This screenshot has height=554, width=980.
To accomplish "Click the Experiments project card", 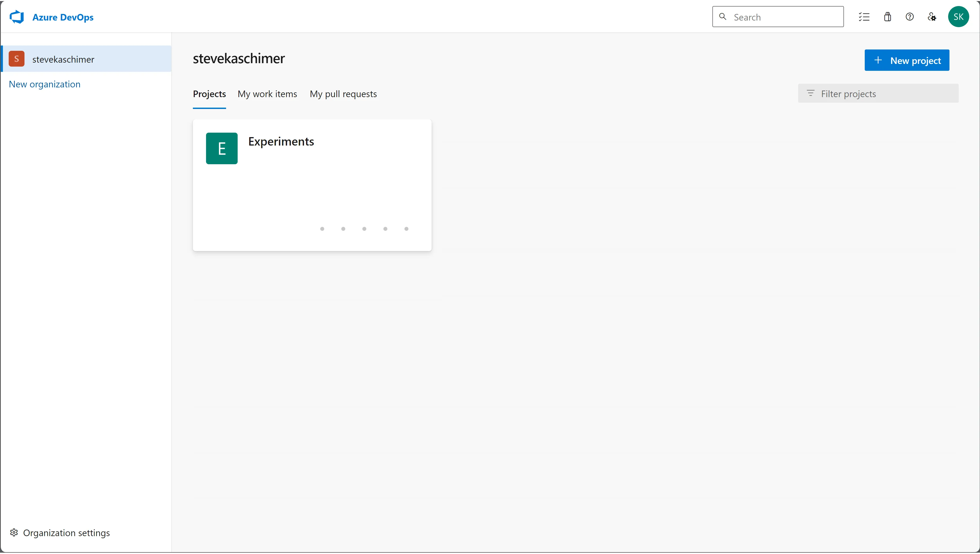I will click(312, 185).
